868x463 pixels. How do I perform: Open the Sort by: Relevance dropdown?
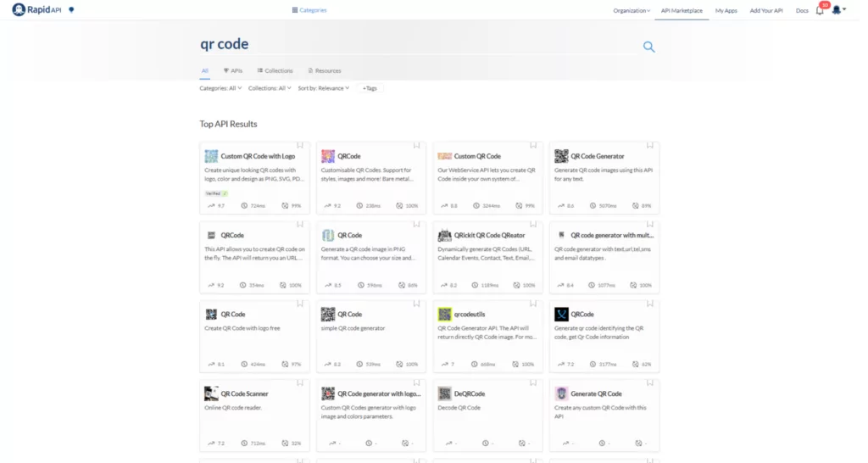click(x=323, y=88)
